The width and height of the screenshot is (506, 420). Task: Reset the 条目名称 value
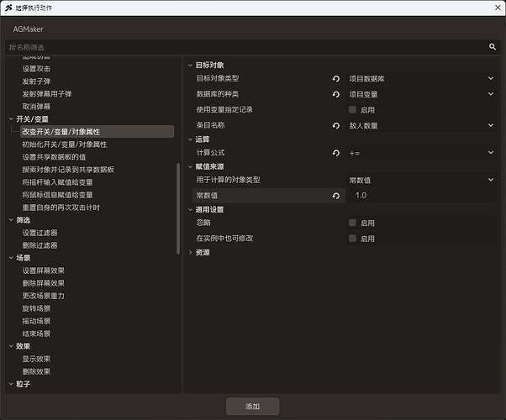click(x=336, y=126)
